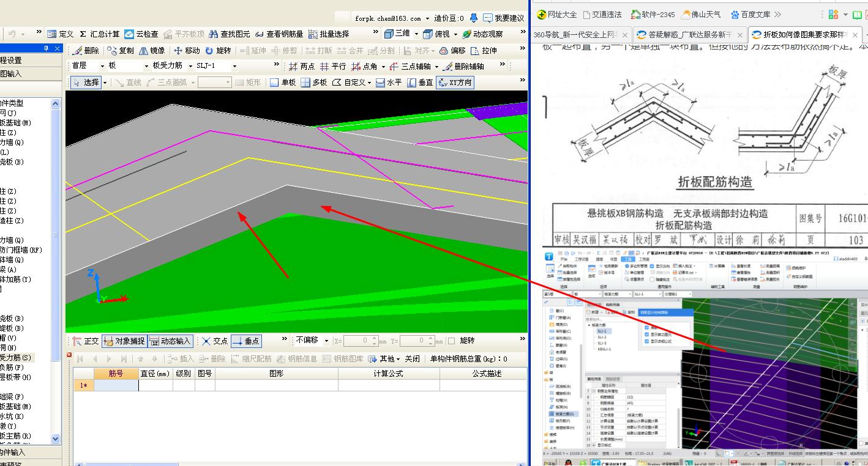Open the 自定义 custom dropdown arrow
The height and width of the screenshot is (466, 868).
tap(370, 83)
